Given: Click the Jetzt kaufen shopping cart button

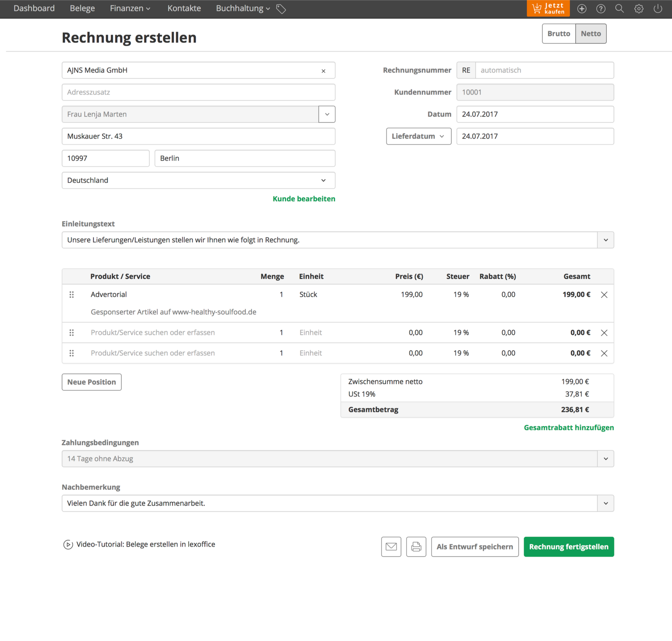Looking at the screenshot, I should [548, 8].
